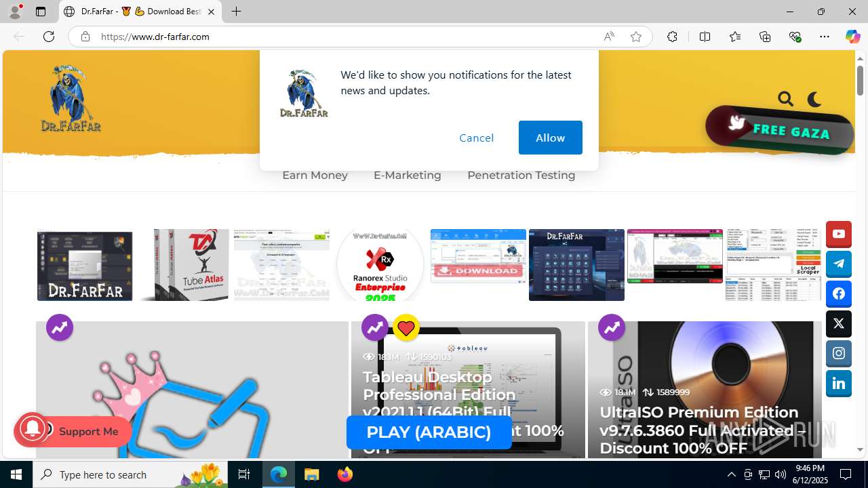Open the Edge profile icon
868x488 pixels.
(14, 12)
